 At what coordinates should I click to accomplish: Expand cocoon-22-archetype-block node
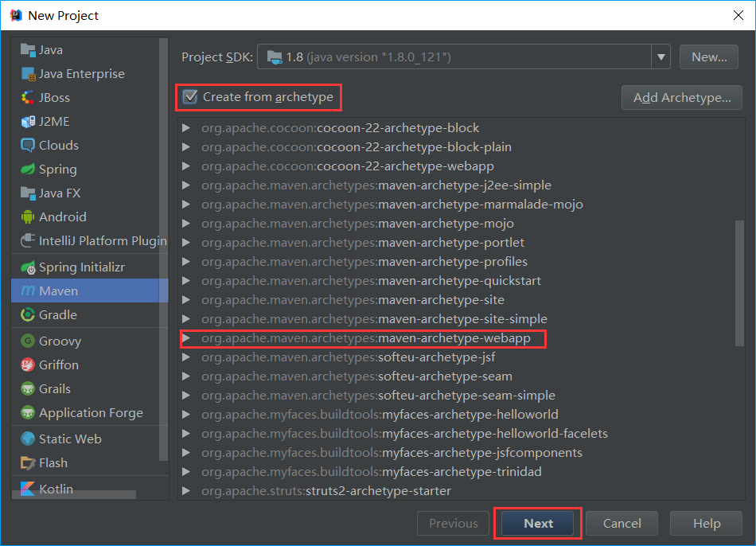(185, 128)
